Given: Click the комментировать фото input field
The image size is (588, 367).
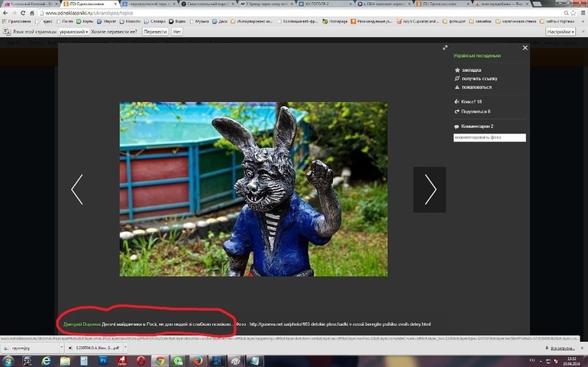Looking at the screenshot, I should click(x=489, y=138).
